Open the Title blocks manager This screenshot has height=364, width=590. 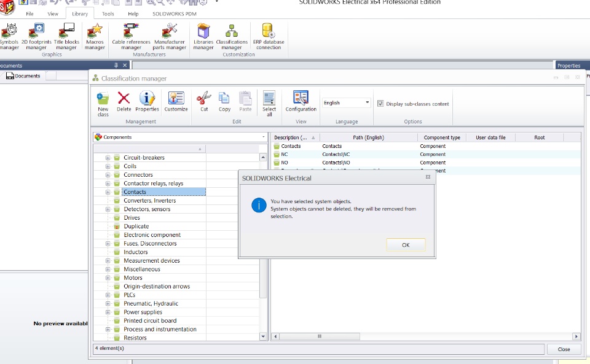tap(66, 36)
